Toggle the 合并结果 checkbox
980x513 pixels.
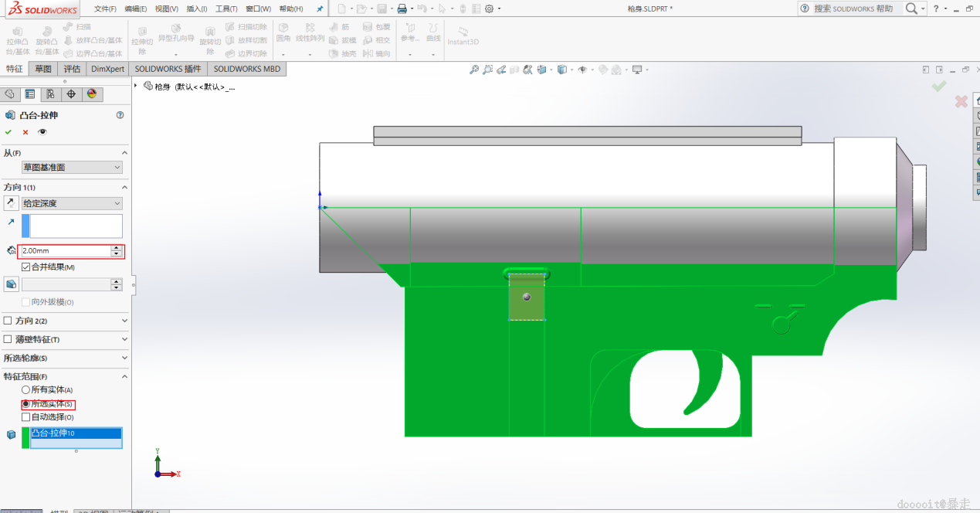[25, 267]
